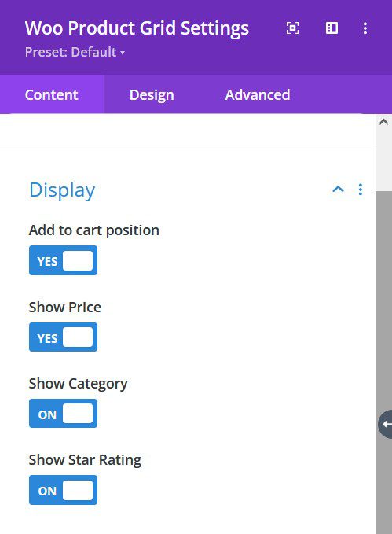
Task: Click the Show Price label
Action: click(65, 308)
